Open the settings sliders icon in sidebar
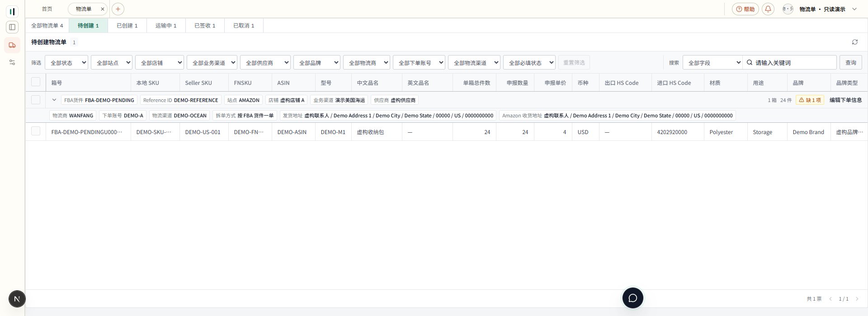The image size is (868, 316). tap(12, 62)
